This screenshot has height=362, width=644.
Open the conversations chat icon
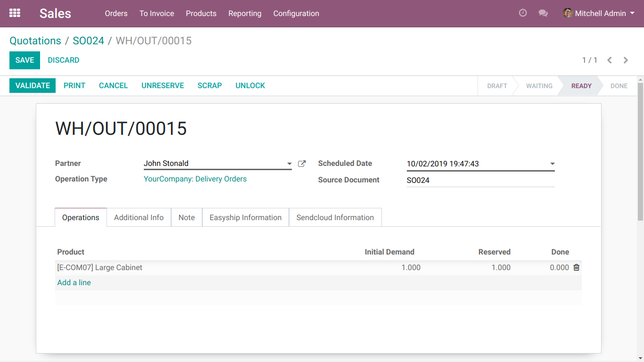[x=543, y=13]
